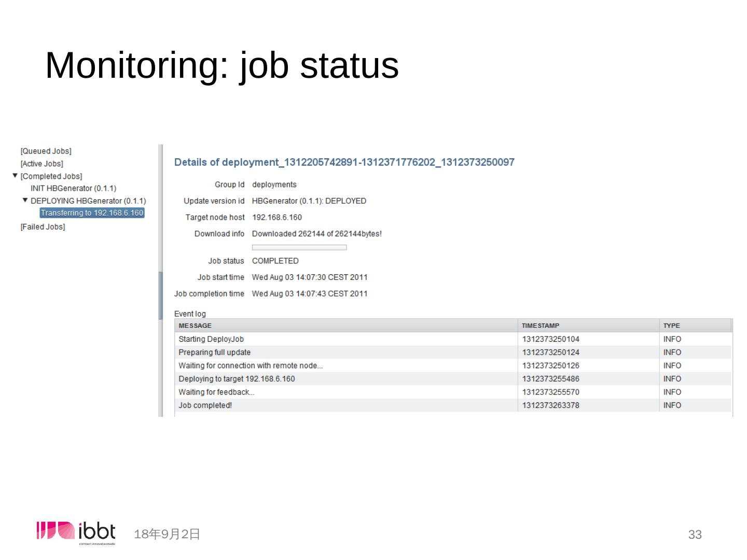
Task: Select the Waiting for feedback row
Action: coord(216,392)
